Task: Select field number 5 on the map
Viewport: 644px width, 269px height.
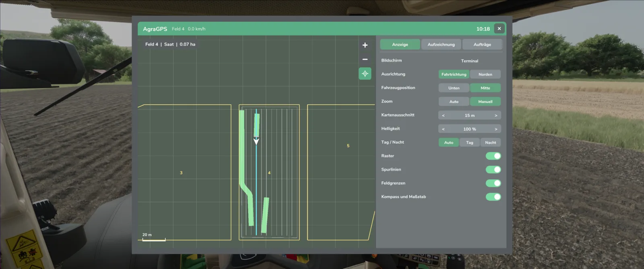Action: tap(348, 146)
